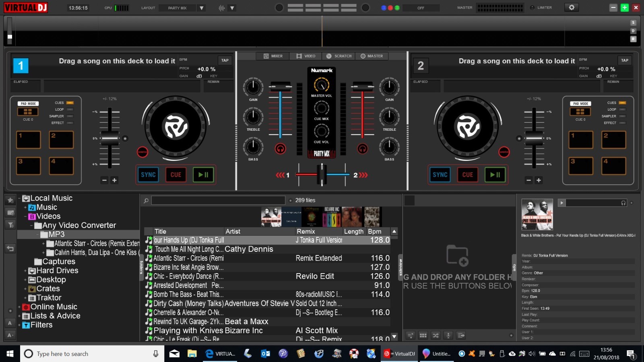Collapse the Local Music tree node
The width and height of the screenshot is (644, 362).
pyautogui.click(x=19, y=198)
